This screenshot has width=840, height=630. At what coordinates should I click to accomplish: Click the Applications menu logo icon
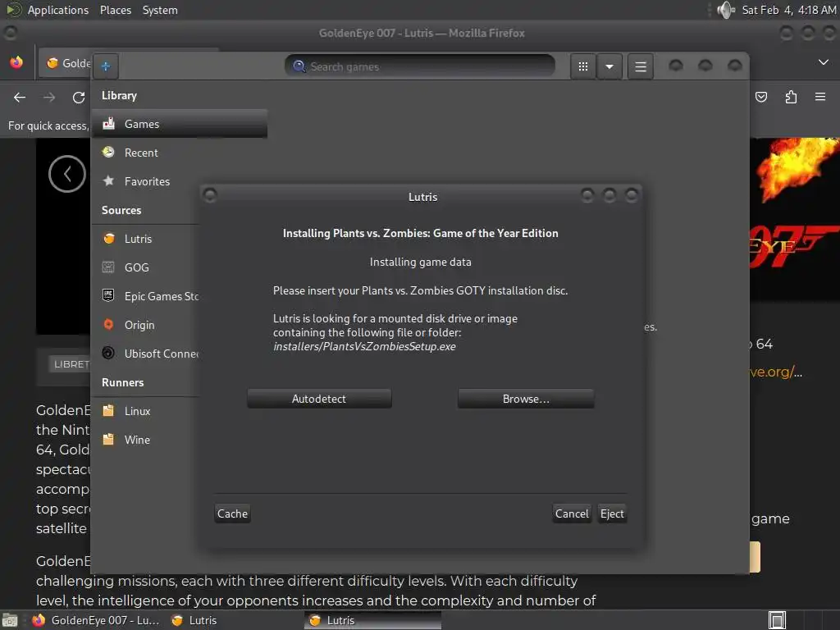click(x=14, y=10)
